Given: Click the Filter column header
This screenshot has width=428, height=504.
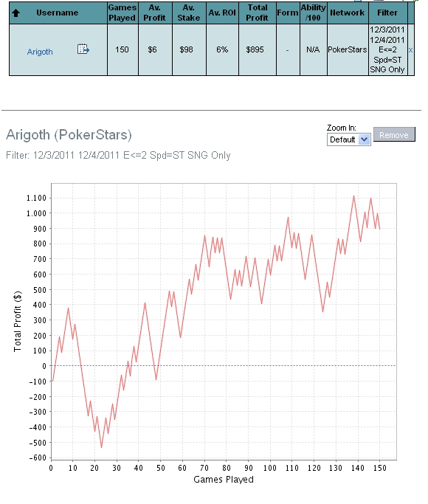Looking at the screenshot, I should tap(387, 13).
